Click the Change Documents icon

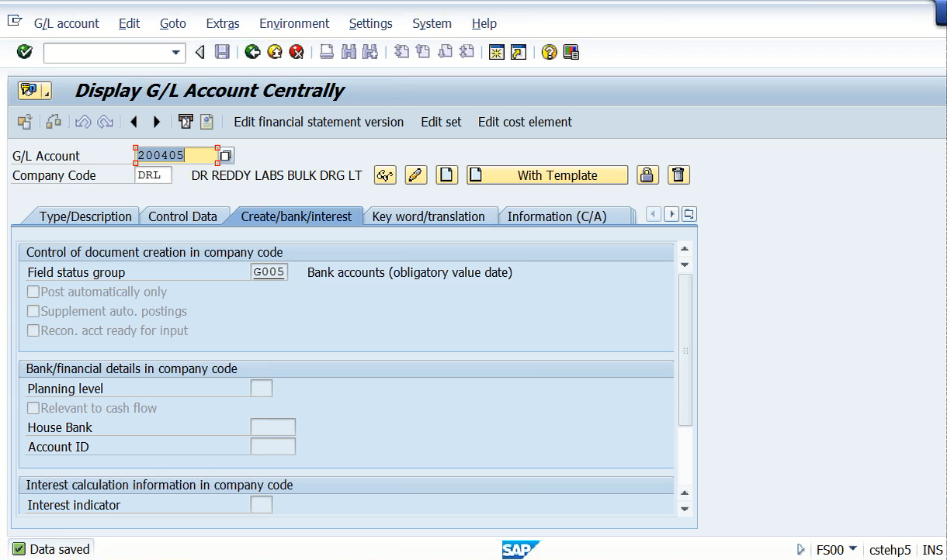coord(206,122)
